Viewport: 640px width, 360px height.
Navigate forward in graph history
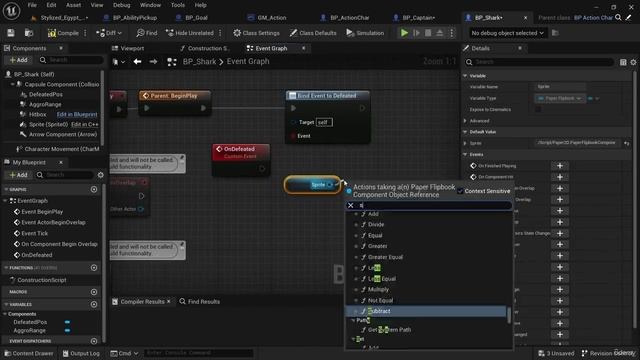point(153,62)
